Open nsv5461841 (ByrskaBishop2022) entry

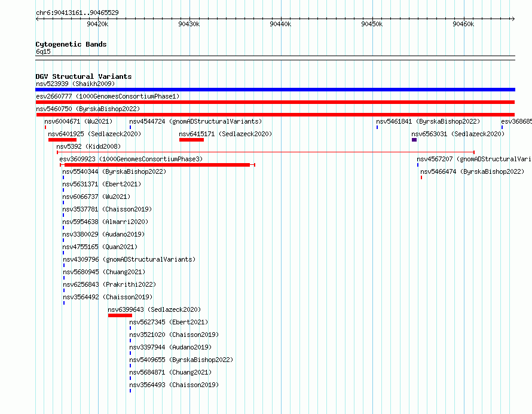click(428, 121)
